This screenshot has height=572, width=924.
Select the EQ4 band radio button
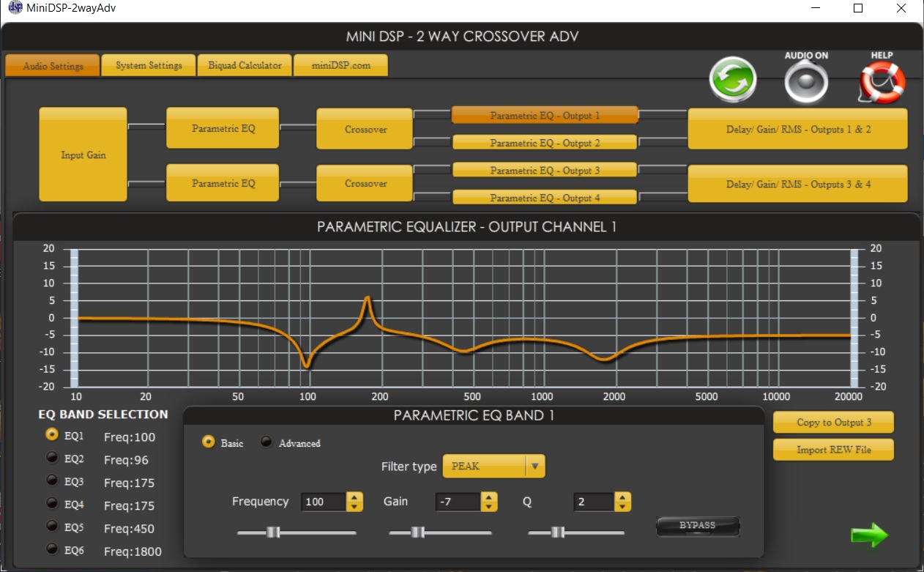click(x=52, y=503)
